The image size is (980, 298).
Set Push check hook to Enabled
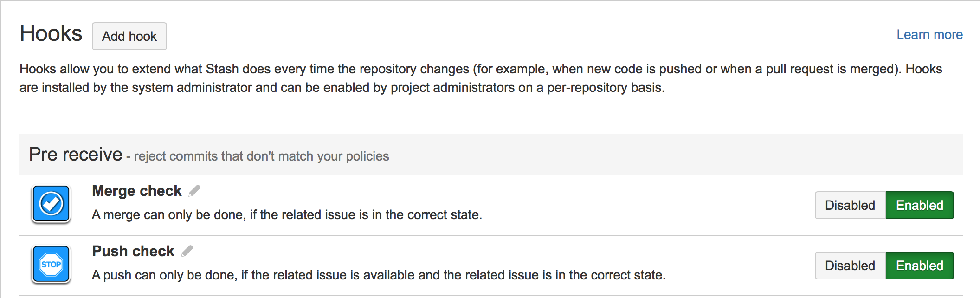[919, 266]
